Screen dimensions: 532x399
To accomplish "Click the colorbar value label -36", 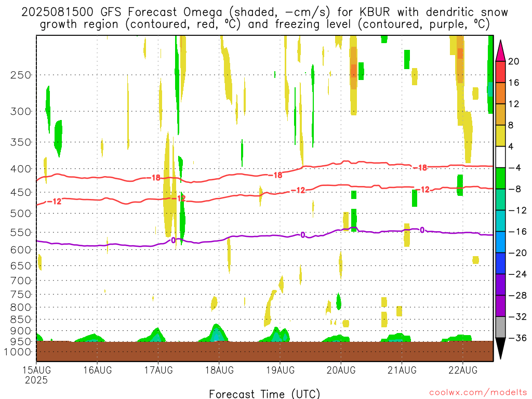I will pyautogui.click(x=517, y=338).
